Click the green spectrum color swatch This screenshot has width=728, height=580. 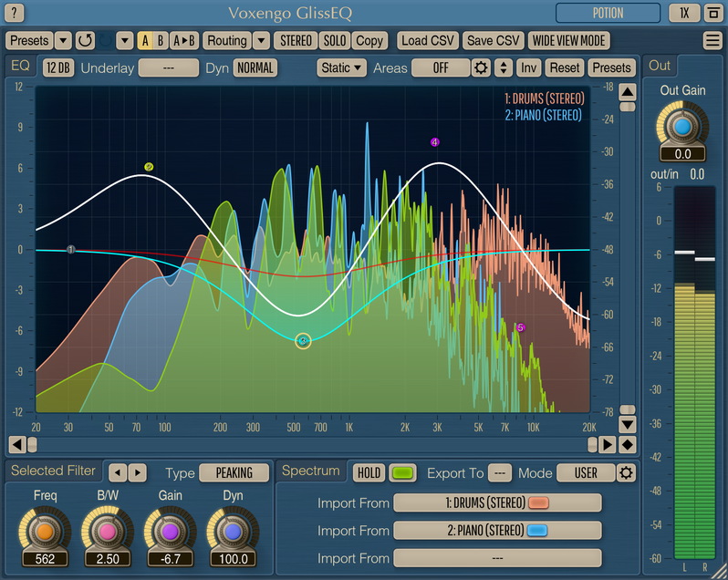pyautogui.click(x=402, y=472)
